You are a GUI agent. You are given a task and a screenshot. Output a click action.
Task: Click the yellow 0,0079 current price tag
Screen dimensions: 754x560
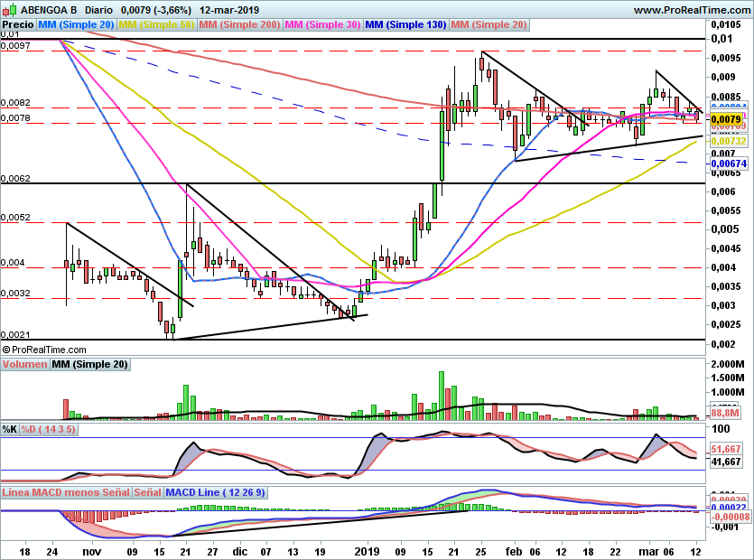tap(726, 119)
